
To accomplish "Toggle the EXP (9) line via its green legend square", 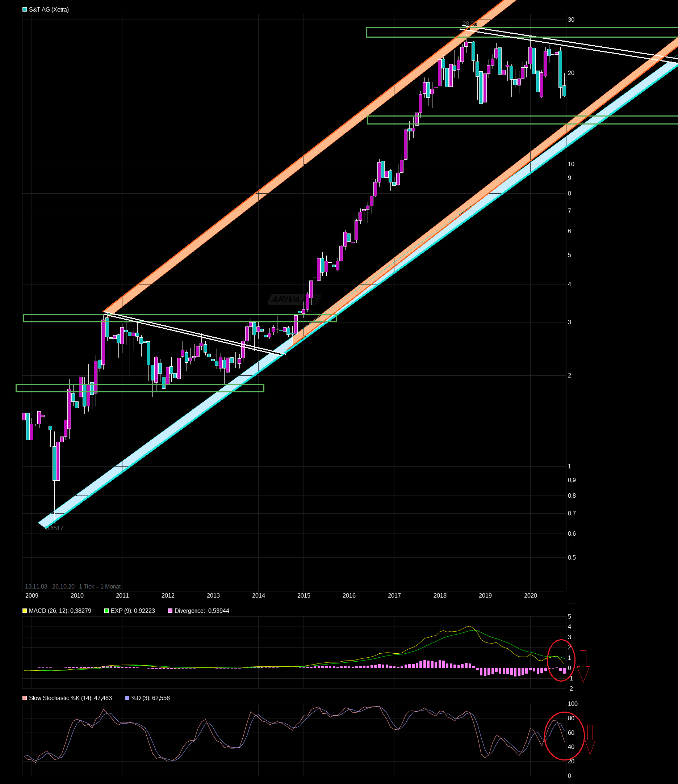I will click(107, 611).
